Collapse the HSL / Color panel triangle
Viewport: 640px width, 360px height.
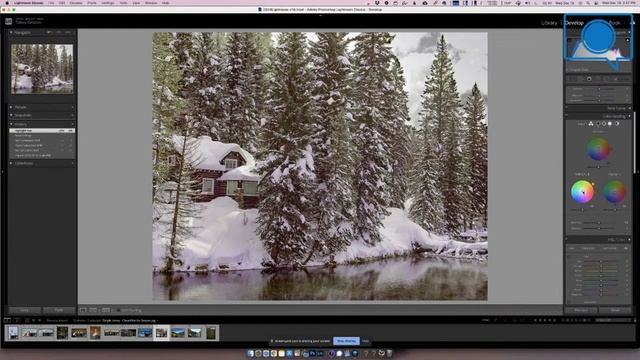point(630,240)
